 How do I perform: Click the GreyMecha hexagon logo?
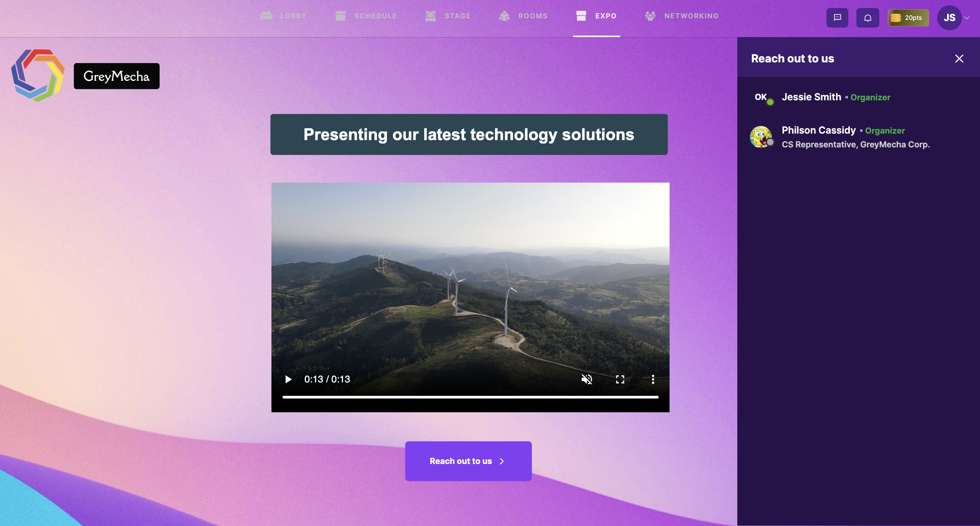(x=38, y=75)
